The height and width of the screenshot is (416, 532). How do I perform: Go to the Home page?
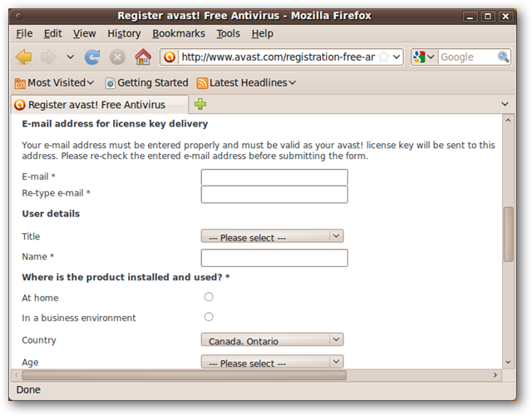143,57
